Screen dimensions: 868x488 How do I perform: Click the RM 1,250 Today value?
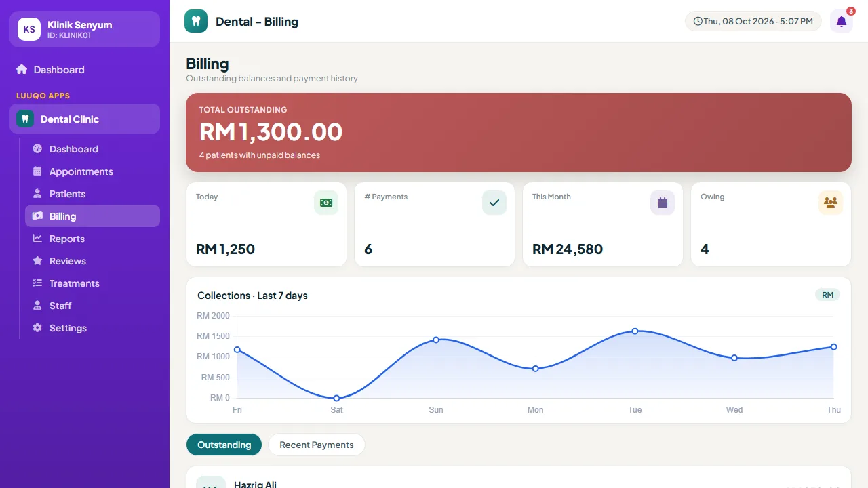pos(225,249)
